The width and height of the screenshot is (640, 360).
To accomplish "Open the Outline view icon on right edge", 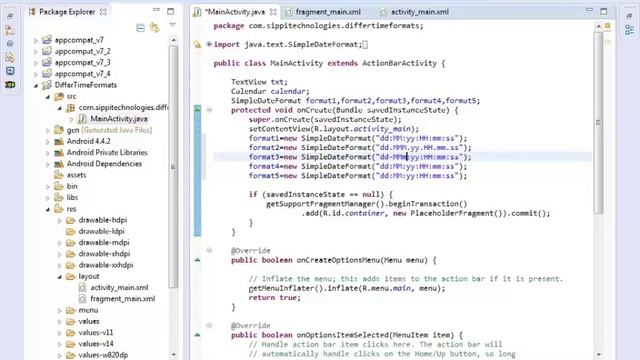I will tap(629, 29).
